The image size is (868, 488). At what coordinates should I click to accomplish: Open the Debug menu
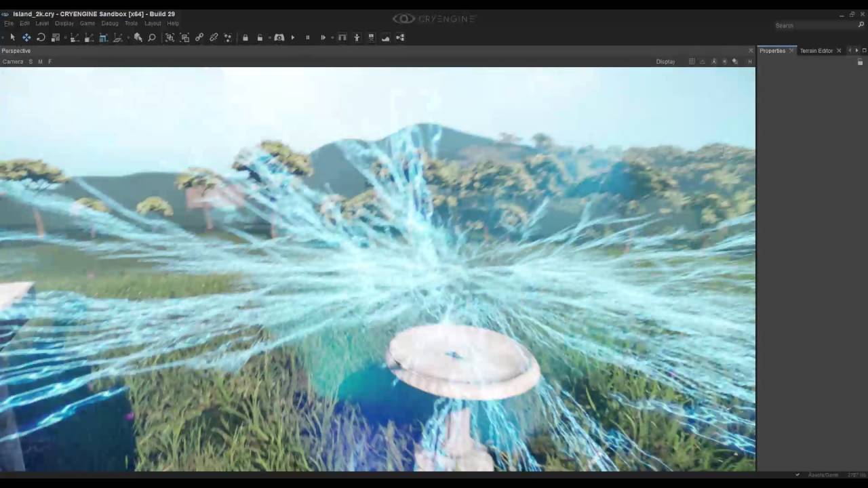click(x=110, y=24)
